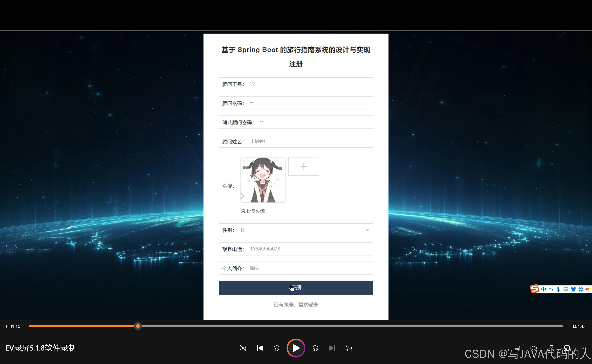Click the plus box to add avatar
592x364 pixels.
point(304,166)
